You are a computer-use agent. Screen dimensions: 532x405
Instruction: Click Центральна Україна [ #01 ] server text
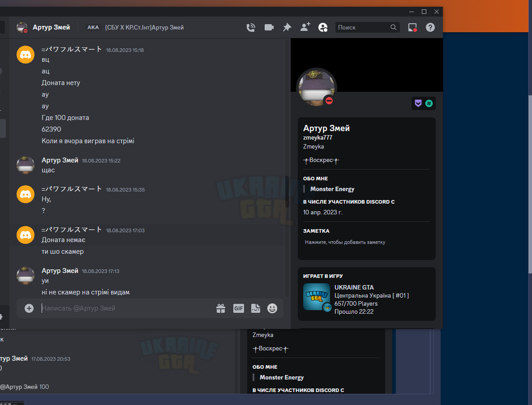372,295
